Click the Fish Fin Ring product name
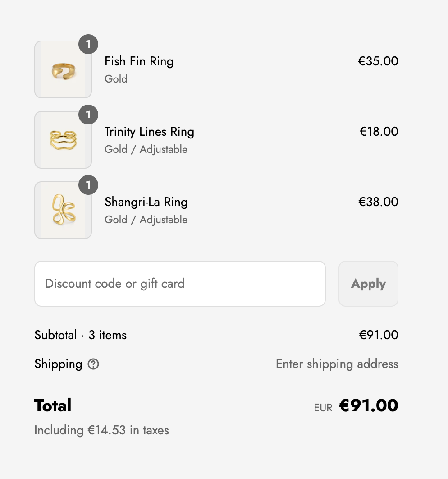Viewport: 448px width, 479px height. [x=139, y=61]
